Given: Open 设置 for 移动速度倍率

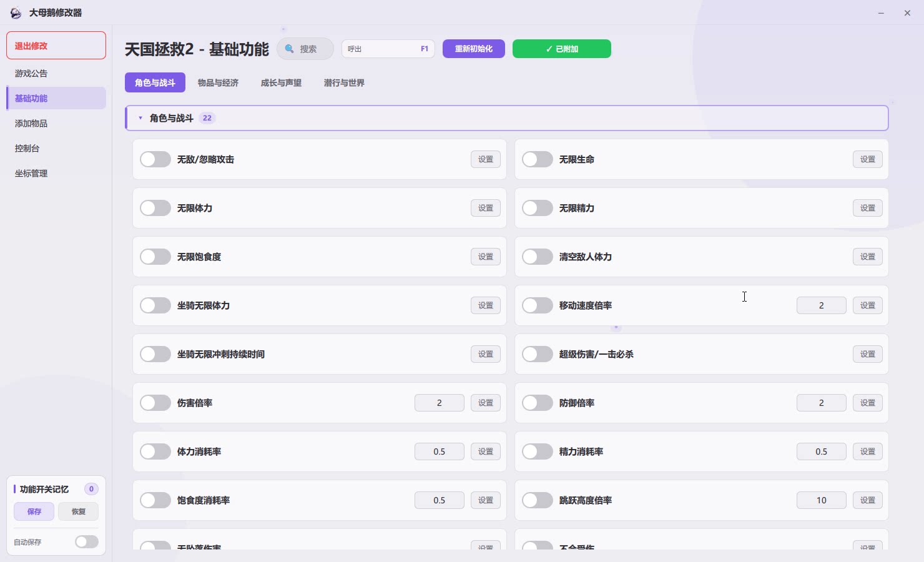Looking at the screenshot, I should 868,305.
